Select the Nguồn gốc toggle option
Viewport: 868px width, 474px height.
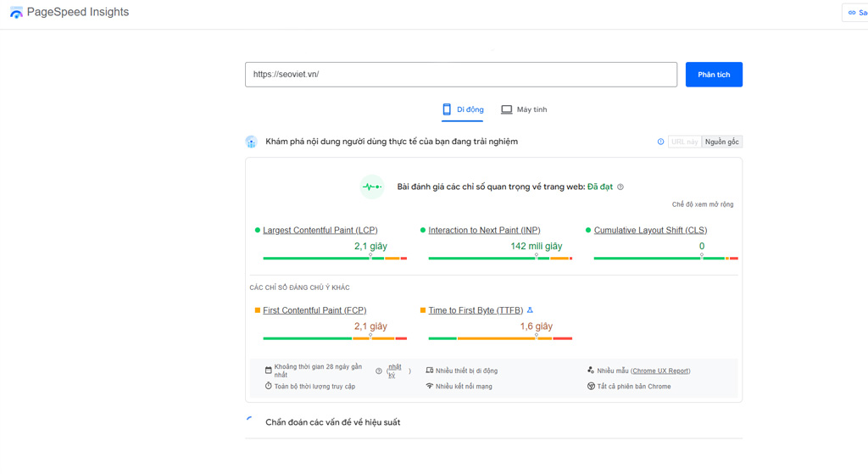(x=722, y=142)
